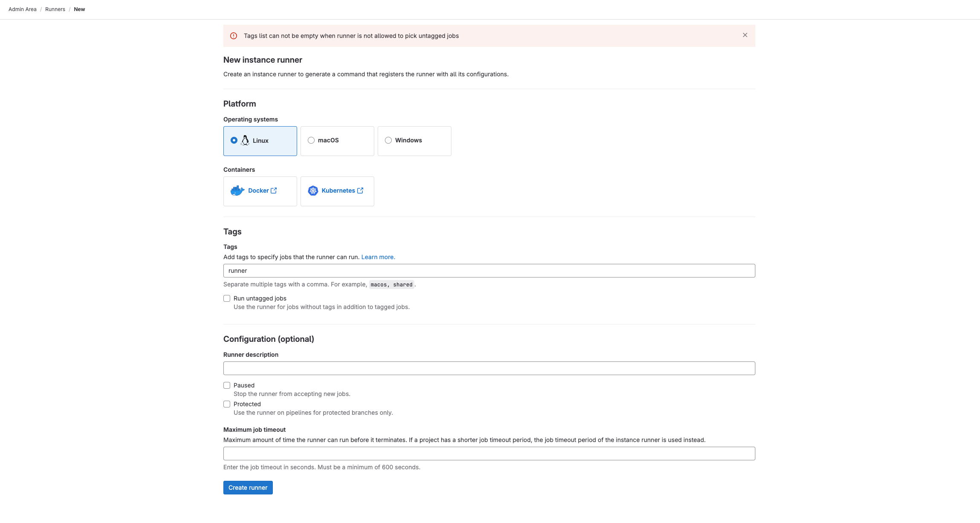980x523 pixels.
Task: Enable the Run untagged jobs checkbox
Action: [227, 298]
